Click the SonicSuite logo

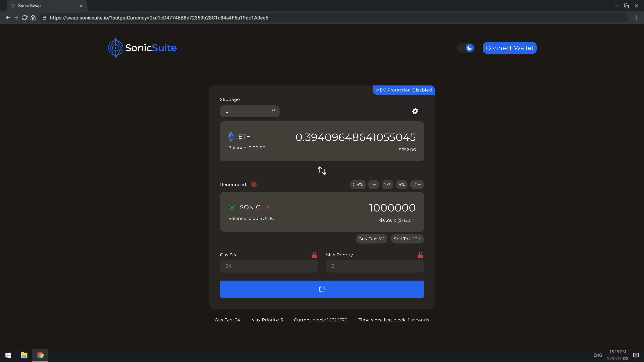(142, 48)
